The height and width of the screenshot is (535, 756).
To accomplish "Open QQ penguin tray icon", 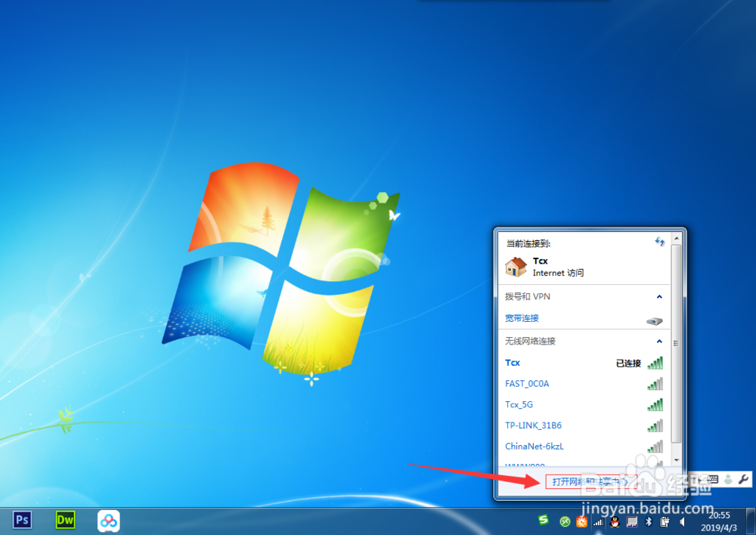I will 615,521.
